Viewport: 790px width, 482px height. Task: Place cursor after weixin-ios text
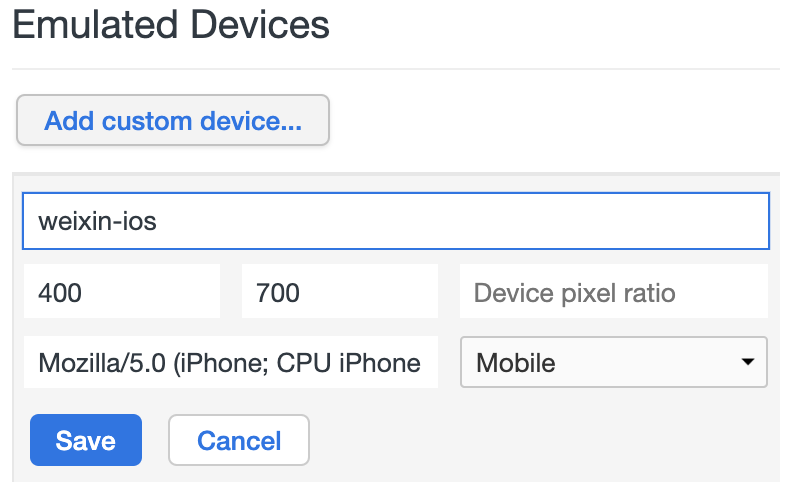[158, 221]
